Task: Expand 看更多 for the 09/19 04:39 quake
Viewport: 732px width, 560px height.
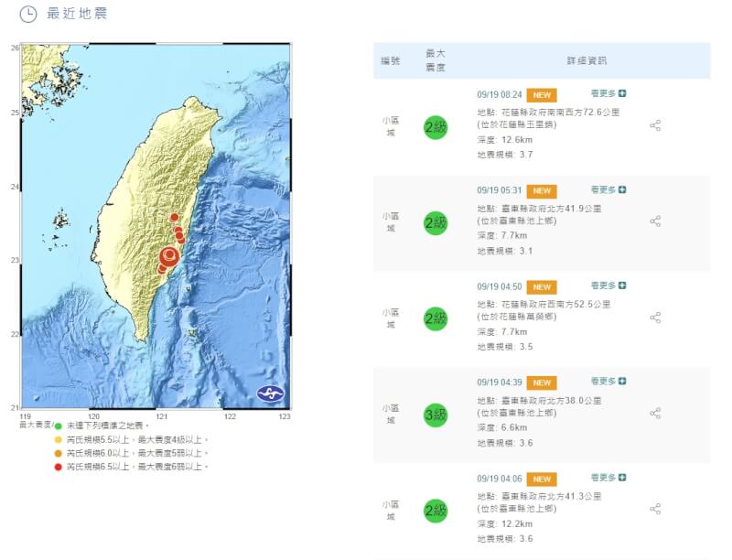Action: point(608,382)
